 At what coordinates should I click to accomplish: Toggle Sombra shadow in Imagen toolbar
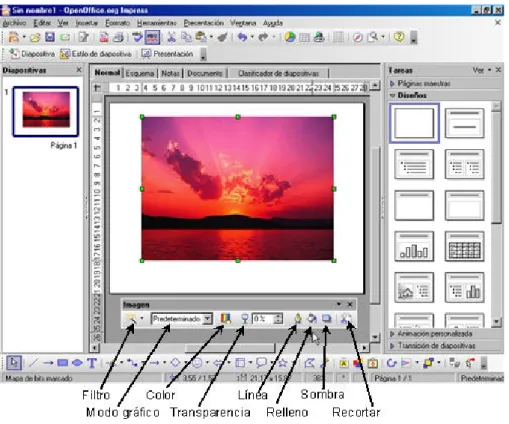(x=326, y=319)
